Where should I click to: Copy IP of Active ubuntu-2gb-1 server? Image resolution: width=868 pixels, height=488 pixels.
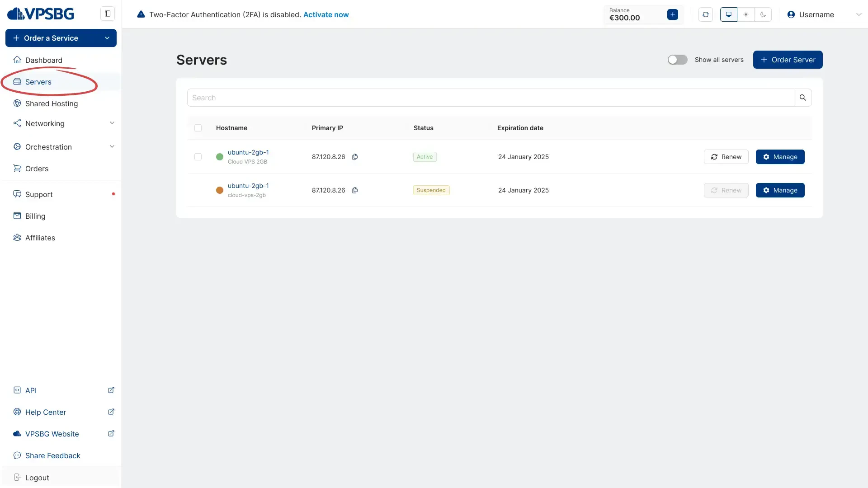(x=355, y=157)
